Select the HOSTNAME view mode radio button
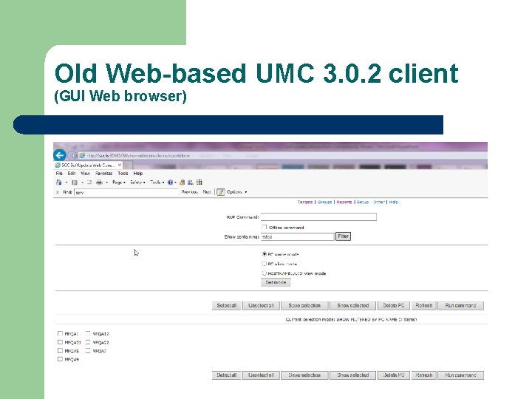The height and width of the screenshot is (399, 532). (265, 273)
